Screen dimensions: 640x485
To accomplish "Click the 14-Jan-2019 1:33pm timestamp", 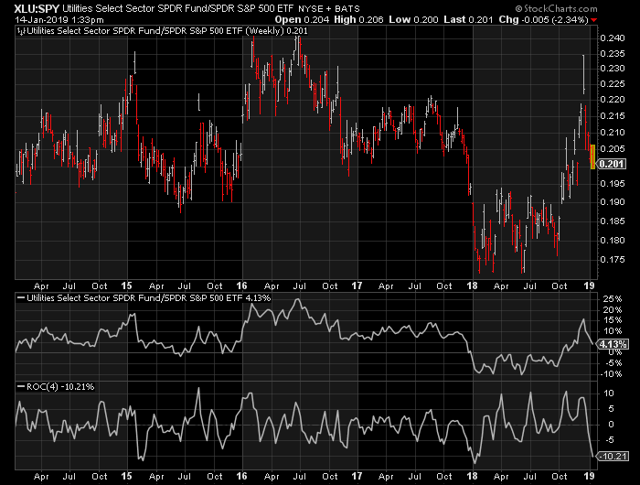I will click(60, 20).
